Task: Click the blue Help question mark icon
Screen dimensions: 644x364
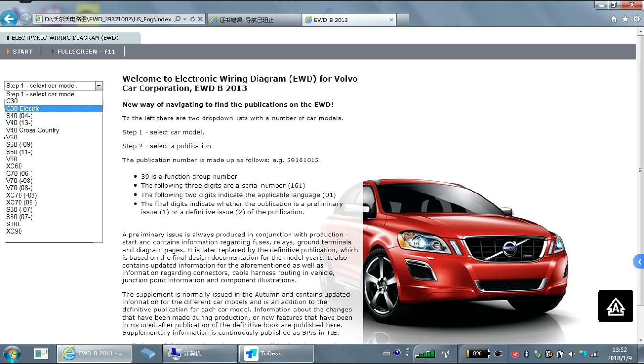Action: click(x=397, y=353)
